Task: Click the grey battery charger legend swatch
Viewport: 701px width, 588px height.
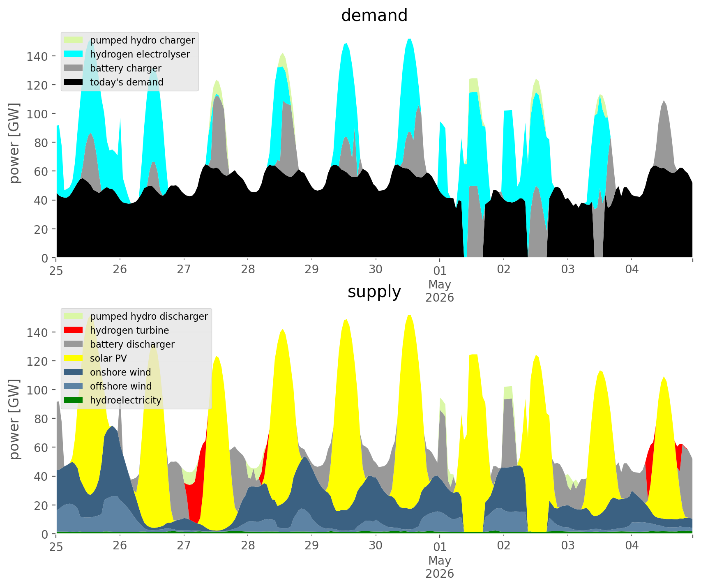Action: click(x=74, y=68)
